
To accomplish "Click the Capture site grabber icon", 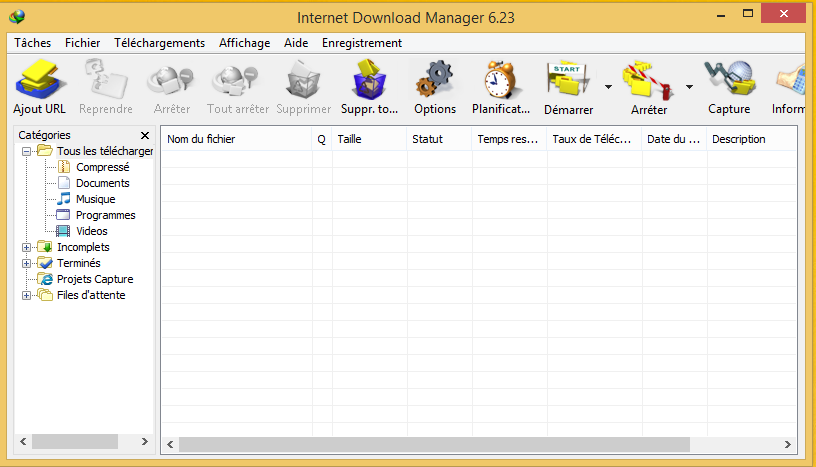I will coord(730,79).
